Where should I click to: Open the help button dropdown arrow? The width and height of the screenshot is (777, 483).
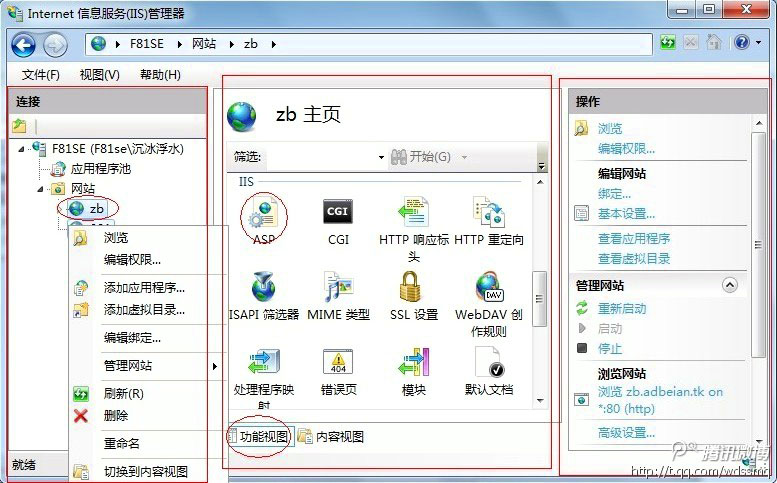(x=758, y=43)
